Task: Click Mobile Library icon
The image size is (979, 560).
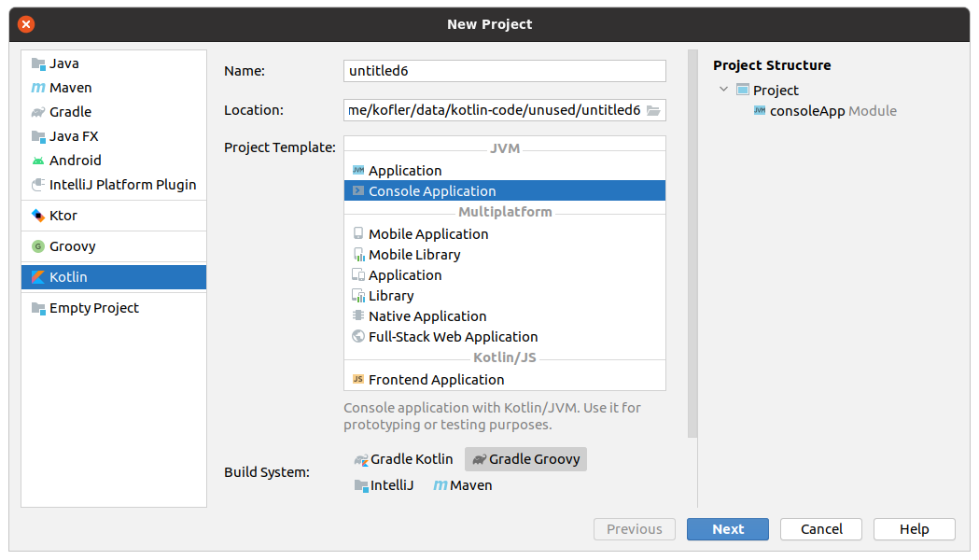Action: coord(358,254)
